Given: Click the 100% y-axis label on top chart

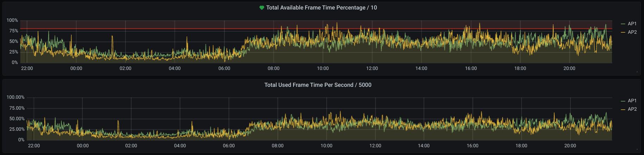Looking at the screenshot, I should point(12,20).
